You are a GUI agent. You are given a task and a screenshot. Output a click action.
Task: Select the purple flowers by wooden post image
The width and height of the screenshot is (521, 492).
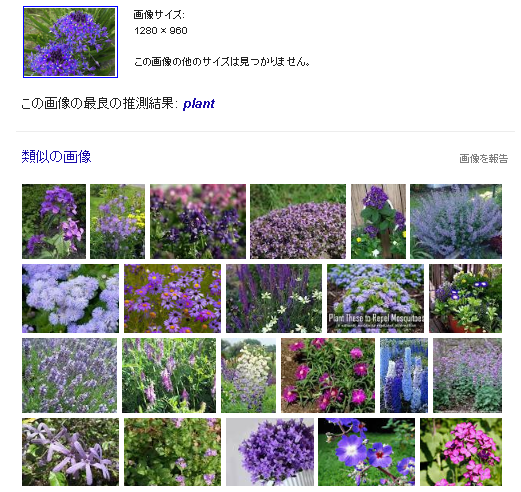pyautogui.click(x=378, y=221)
